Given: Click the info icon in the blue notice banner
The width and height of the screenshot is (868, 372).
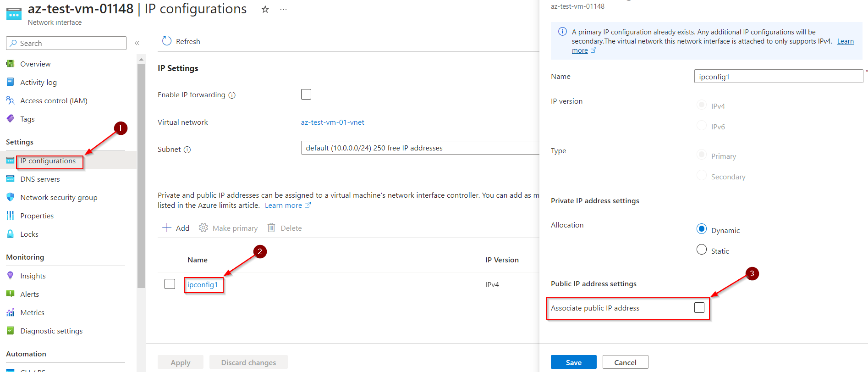Looking at the screenshot, I should (562, 32).
